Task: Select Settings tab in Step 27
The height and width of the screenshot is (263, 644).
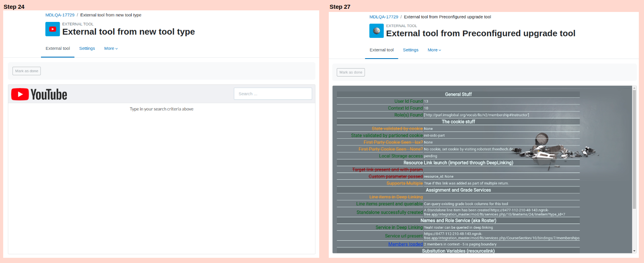Action: [410, 50]
